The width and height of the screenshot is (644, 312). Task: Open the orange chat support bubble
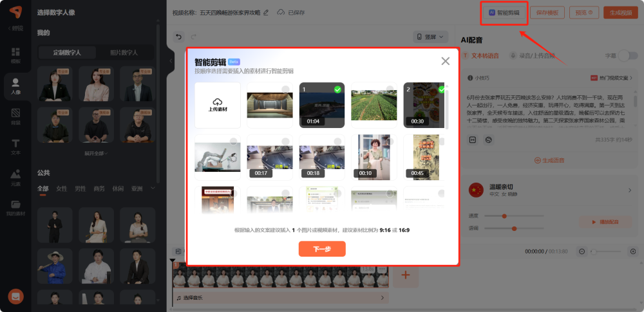15,297
